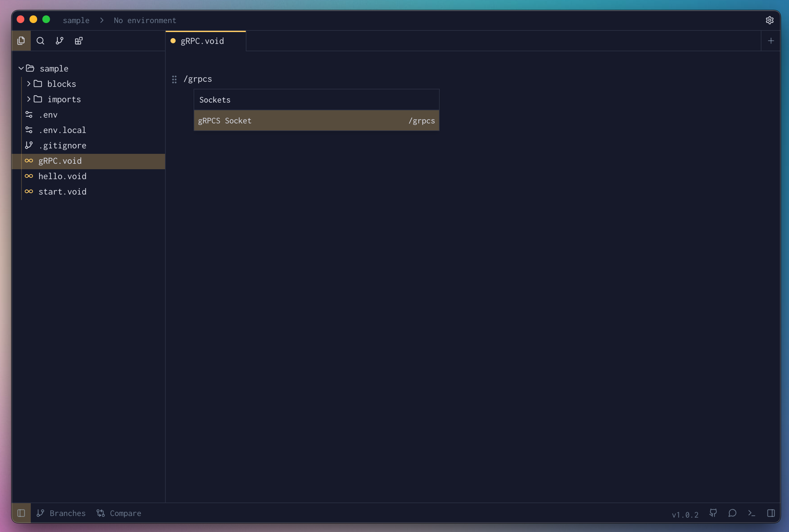
Task: Open the blocks extensions sidebar icon
Action: 79,41
